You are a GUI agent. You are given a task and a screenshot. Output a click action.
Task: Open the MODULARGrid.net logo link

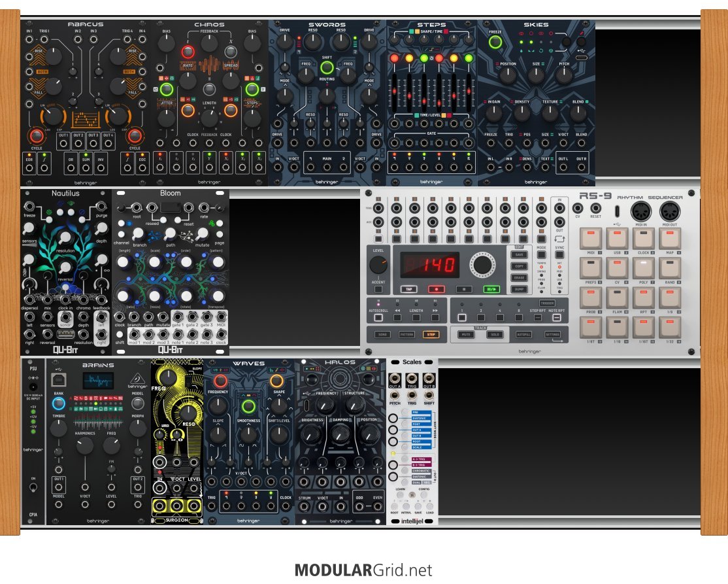click(x=363, y=570)
